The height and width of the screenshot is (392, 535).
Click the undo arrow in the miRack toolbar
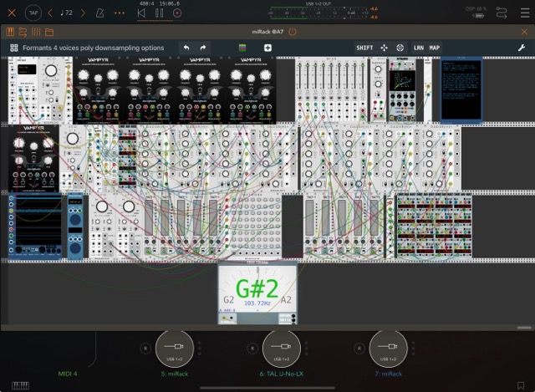coord(186,48)
